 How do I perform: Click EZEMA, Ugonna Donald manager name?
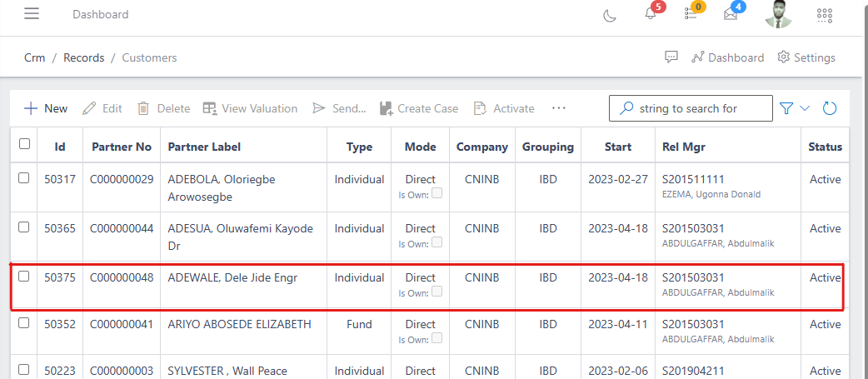(711, 194)
